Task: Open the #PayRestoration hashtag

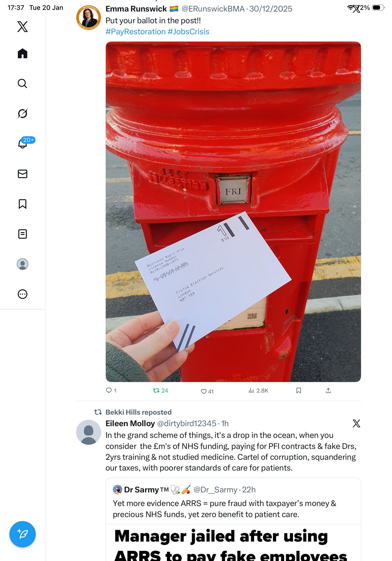Action: 136,31
